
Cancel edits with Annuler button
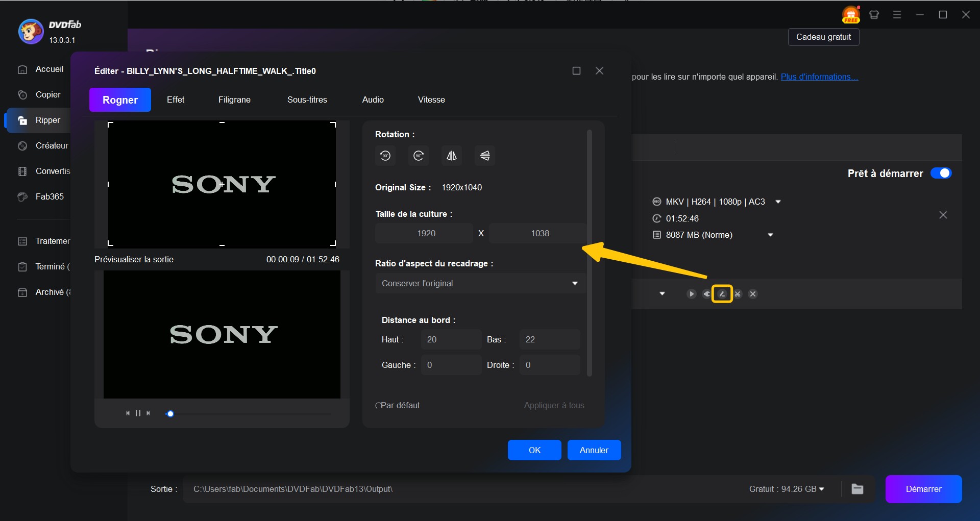pos(594,450)
